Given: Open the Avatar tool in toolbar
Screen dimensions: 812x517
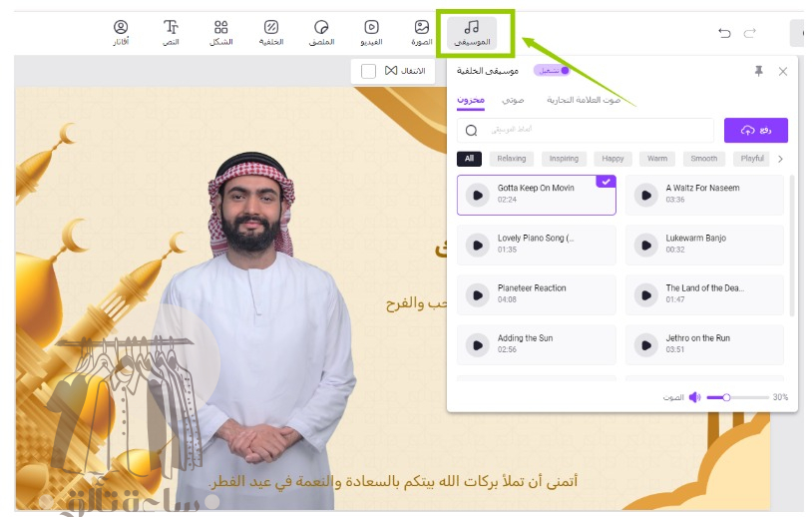Looking at the screenshot, I should click(121, 33).
